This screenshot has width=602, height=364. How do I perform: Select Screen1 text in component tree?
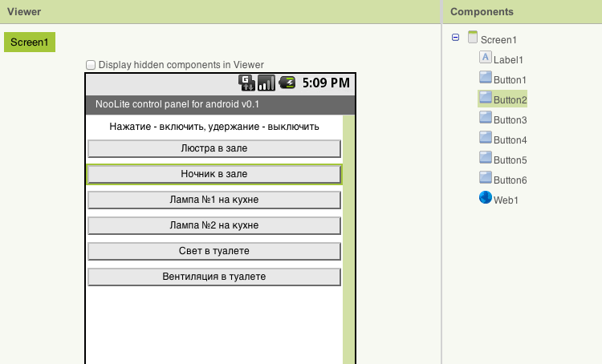click(498, 40)
